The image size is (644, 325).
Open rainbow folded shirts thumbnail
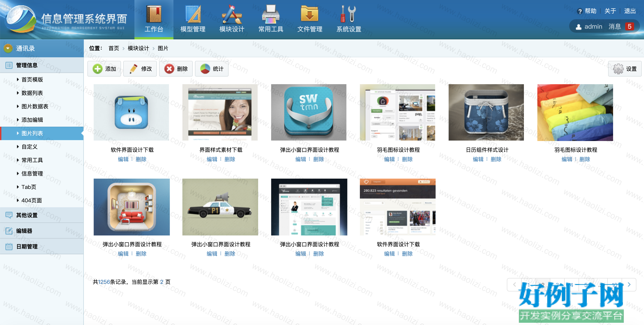pos(575,112)
